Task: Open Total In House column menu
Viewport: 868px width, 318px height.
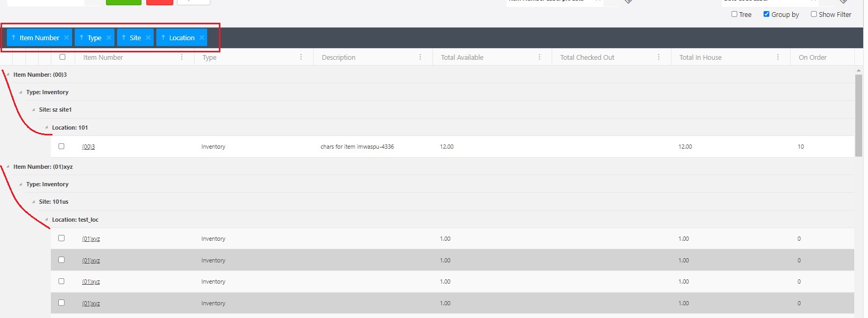Action: (x=778, y=57)
